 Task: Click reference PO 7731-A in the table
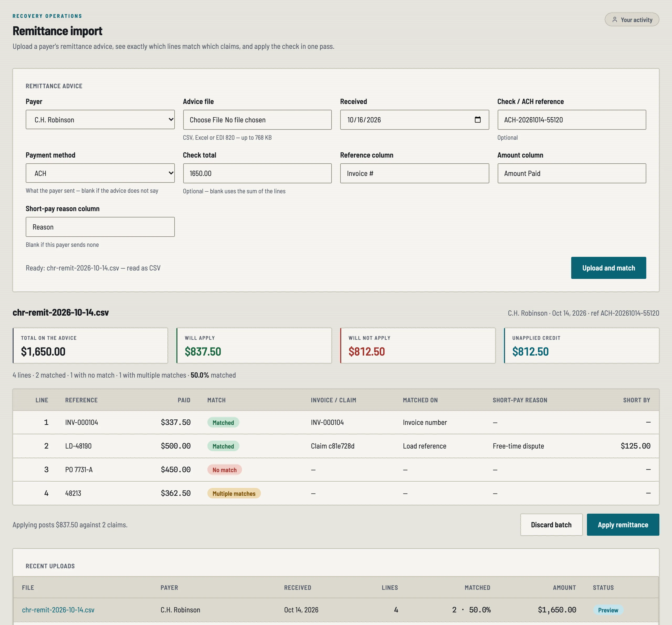pyautogui.click(x=79, y=470)
